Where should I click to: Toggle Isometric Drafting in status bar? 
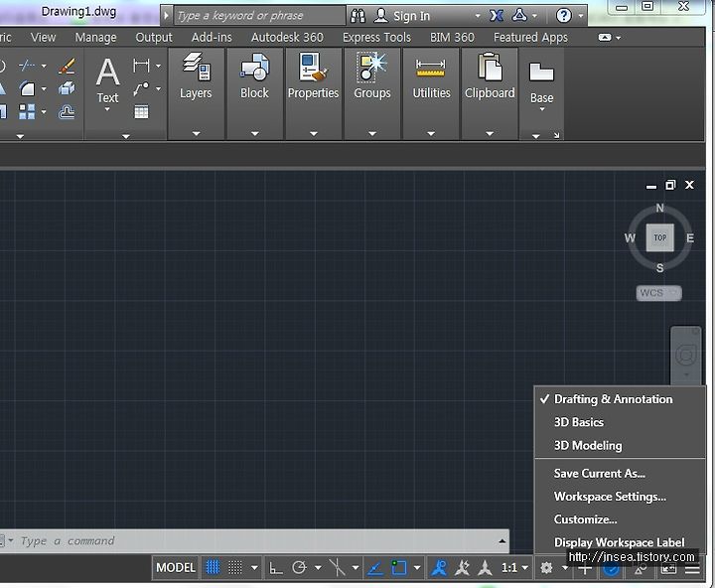pyautogui.click(x=337, y=568)
